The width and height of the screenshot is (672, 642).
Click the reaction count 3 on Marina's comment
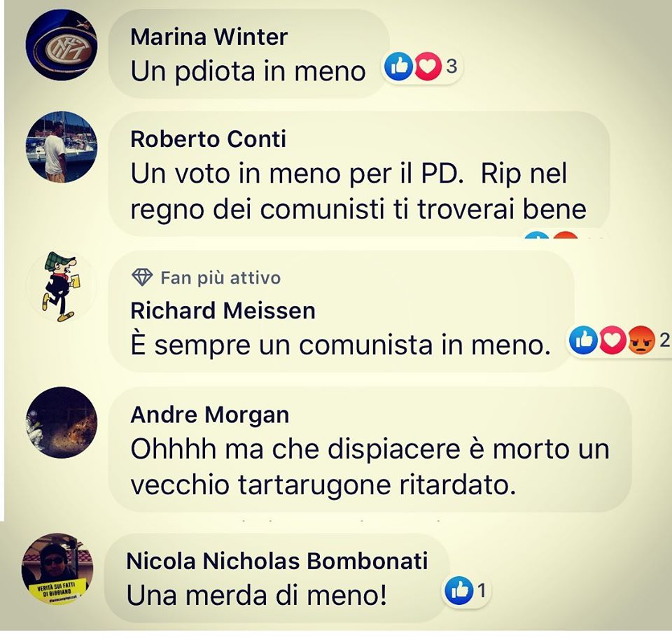[x=451, y=67]
